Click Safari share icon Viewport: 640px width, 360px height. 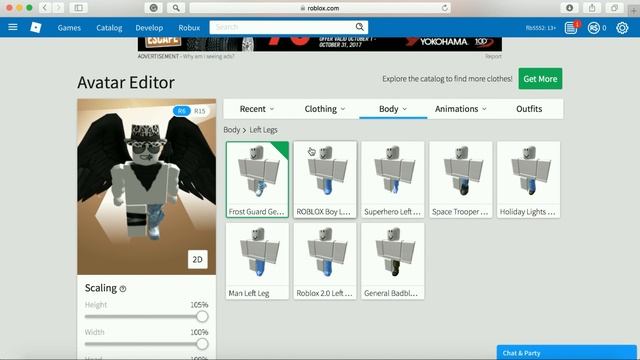pos(592,8)
